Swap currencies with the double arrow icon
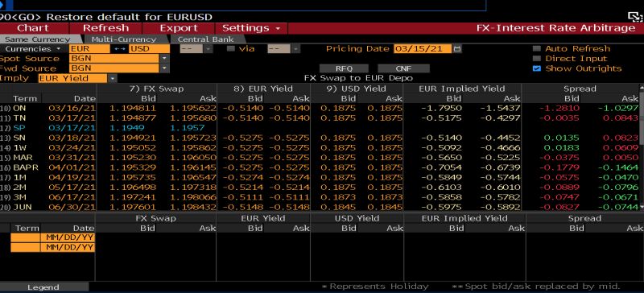The height and width of the screenshot is (293, 644). point(119,49)
